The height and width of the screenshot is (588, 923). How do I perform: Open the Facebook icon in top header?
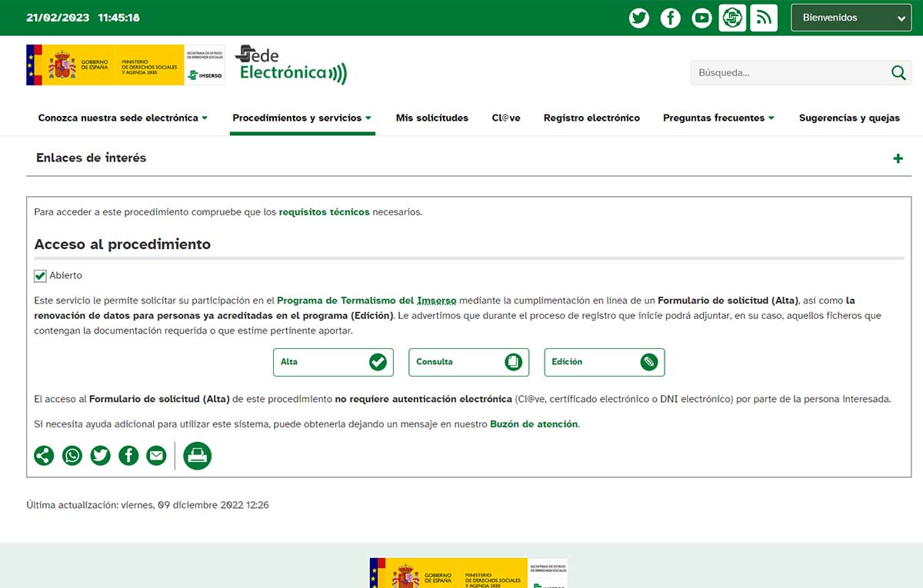[x=670, y=18]
